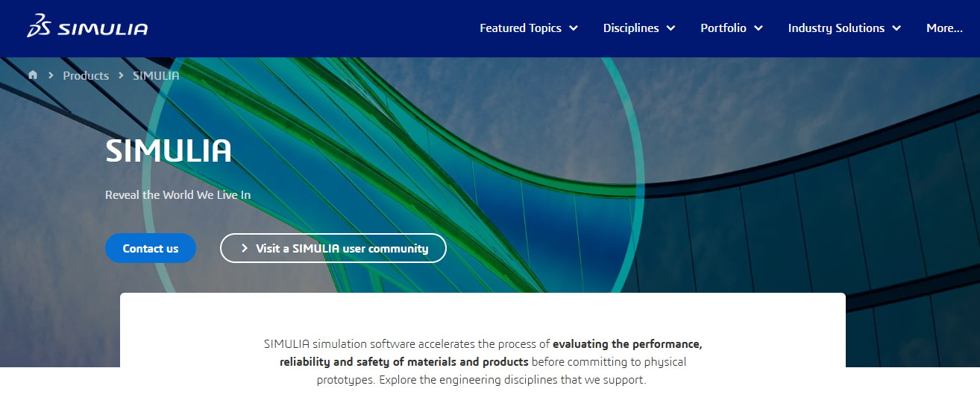Open the Portfolio menu
This screenshot has height=406, width=980.
click(x=732, y=28)
